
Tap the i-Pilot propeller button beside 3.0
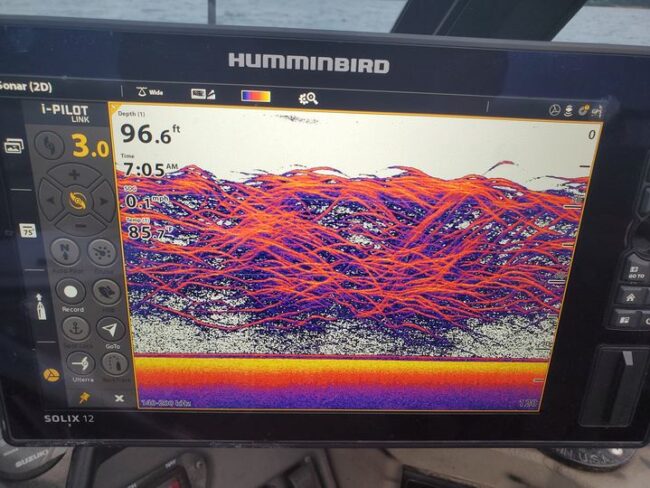click(49, 145)
